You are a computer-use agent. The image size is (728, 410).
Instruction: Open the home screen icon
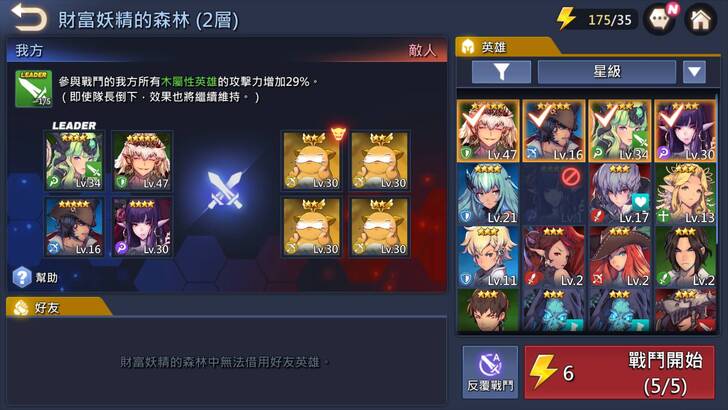(701, 20)
